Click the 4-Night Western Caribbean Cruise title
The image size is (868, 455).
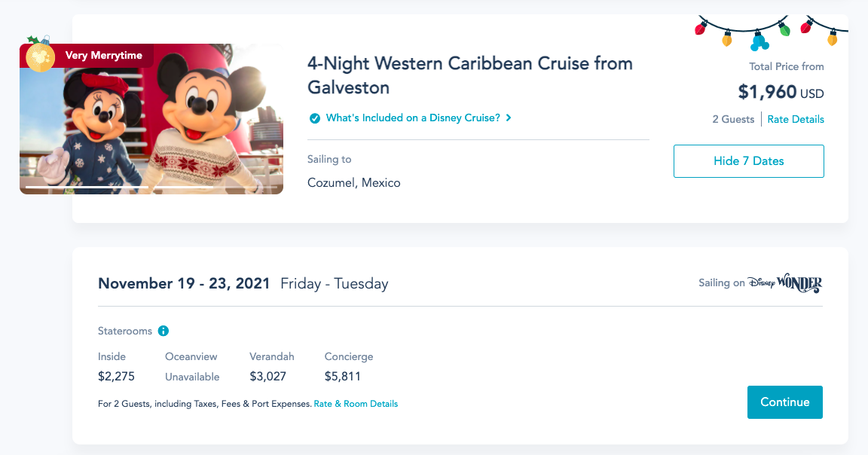pyautogui.click(x=469, y=75)
